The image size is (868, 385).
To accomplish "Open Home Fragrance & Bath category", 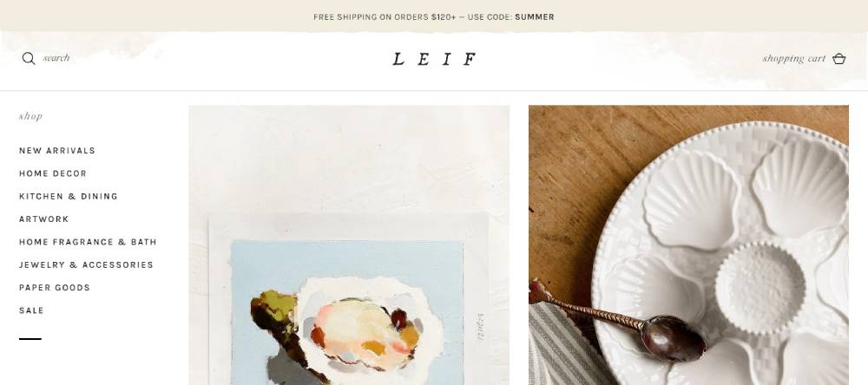I will coord(88,242).
